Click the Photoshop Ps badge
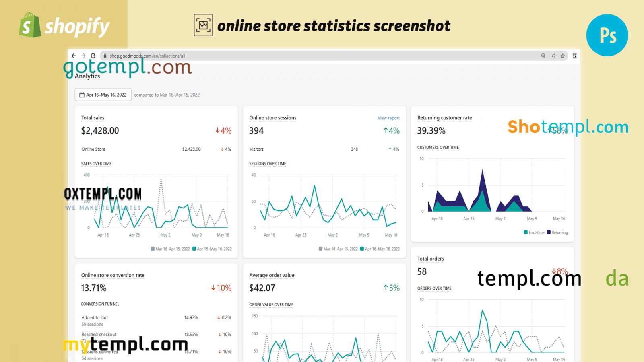644x362 pixels. click(x=607, y=35)
